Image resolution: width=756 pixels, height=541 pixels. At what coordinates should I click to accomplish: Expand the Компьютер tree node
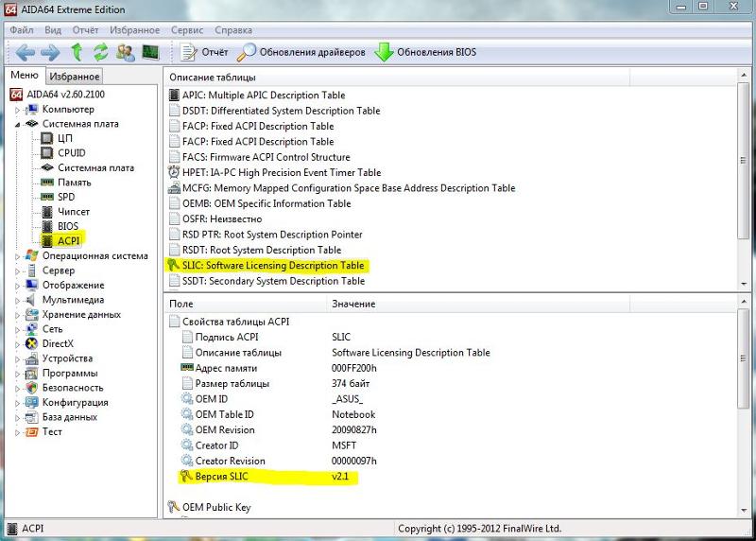coord(17,110)
